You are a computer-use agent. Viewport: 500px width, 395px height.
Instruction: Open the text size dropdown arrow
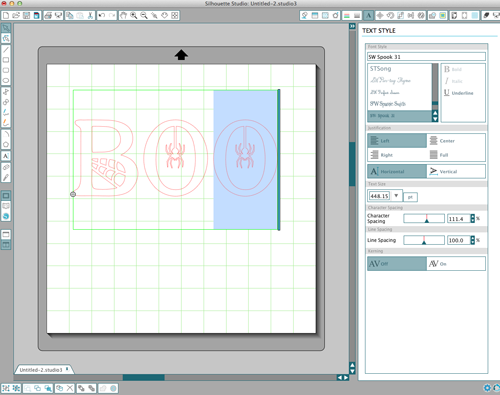click(396, 196)
